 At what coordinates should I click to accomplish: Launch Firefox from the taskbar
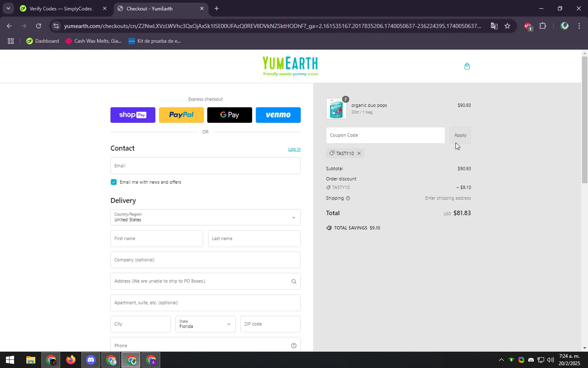71,360
